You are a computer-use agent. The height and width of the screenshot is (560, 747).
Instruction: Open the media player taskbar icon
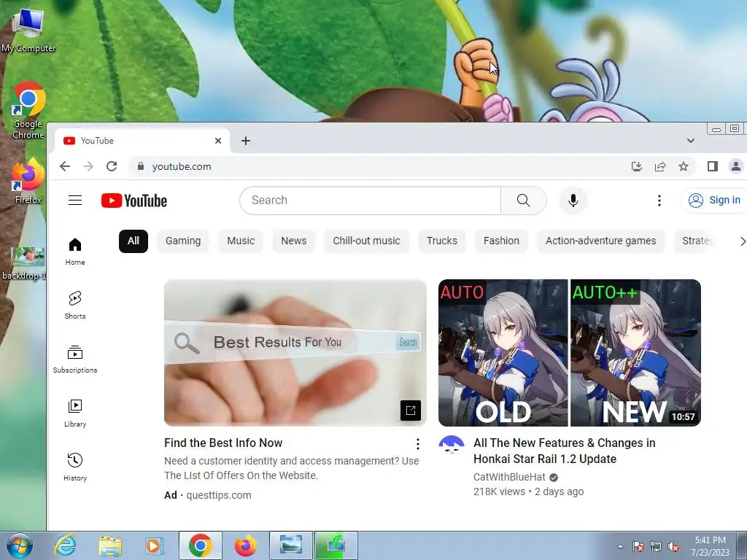153,545
